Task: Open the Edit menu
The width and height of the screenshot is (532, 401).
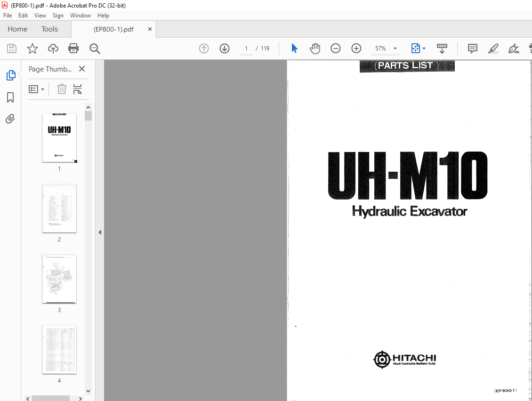Action: point(23,16)
